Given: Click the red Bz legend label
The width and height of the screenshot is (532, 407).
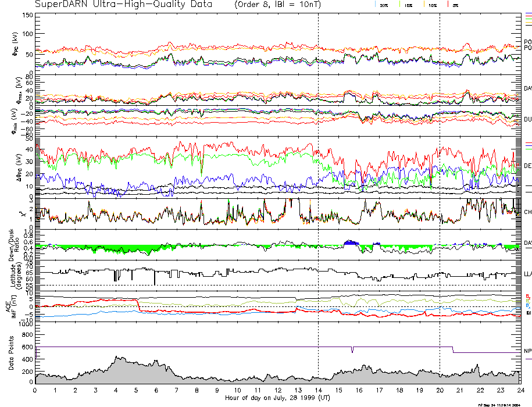Looking at the screenshot, I should pyautogui.click(x=527, y=295).
